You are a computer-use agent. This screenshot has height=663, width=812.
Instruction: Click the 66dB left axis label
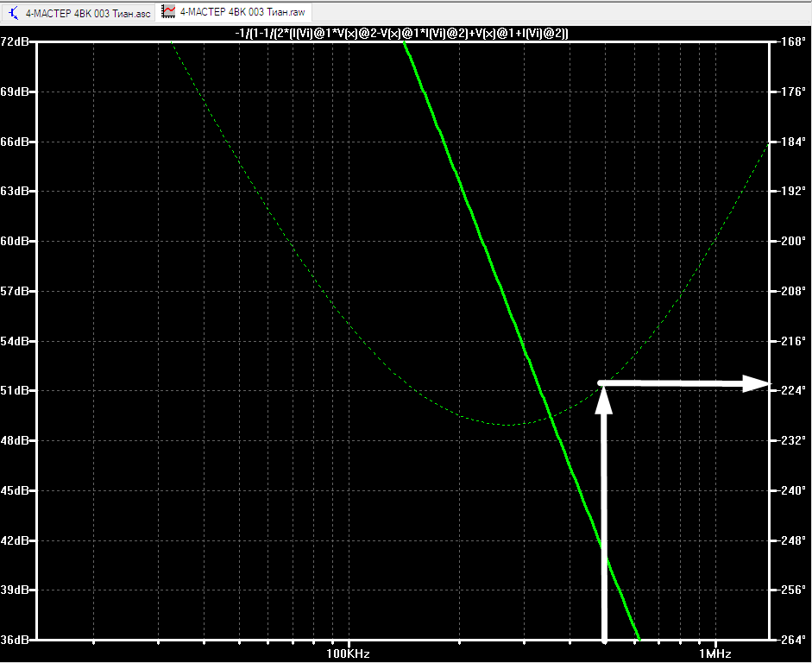15,142
